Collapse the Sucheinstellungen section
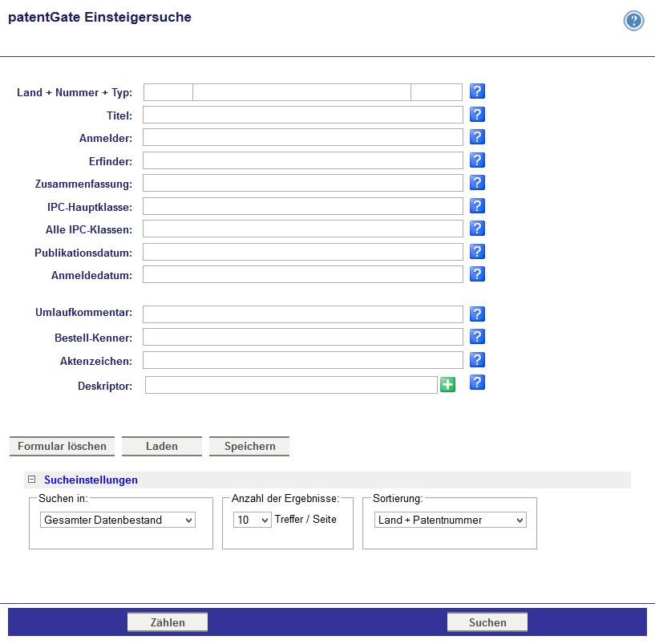Screen dimensions: 655x644 coord(32,480)
